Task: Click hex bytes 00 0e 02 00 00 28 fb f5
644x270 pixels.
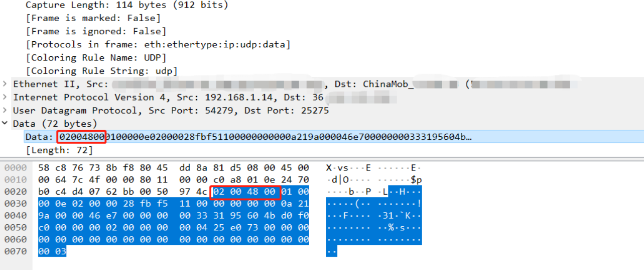Action: 103,204
